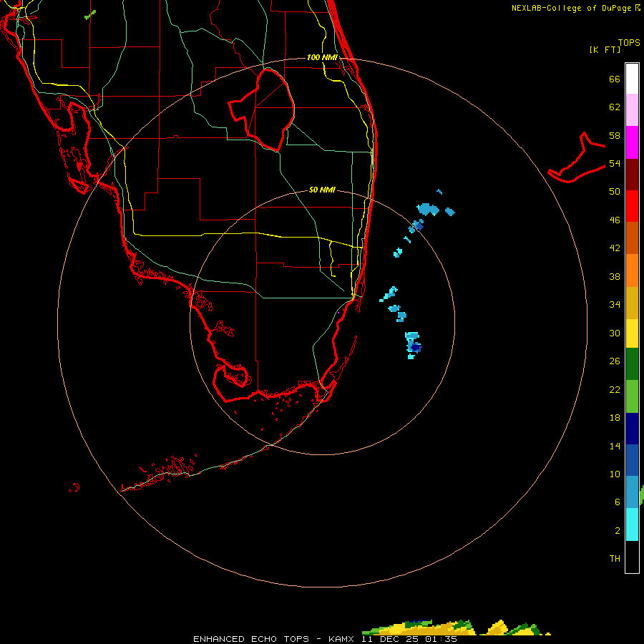
Task: Click the 66 legend value
Action: pyautogui.click(x=615, y=79)
